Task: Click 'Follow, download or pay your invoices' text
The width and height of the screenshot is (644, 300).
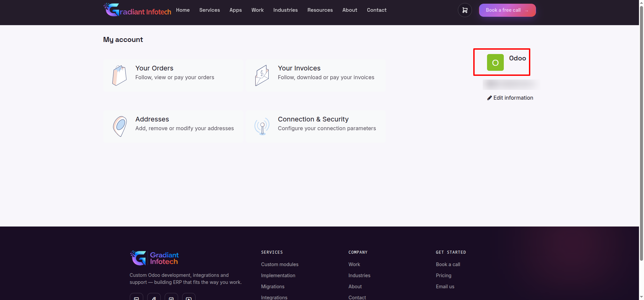Action: tap(326, 77)
